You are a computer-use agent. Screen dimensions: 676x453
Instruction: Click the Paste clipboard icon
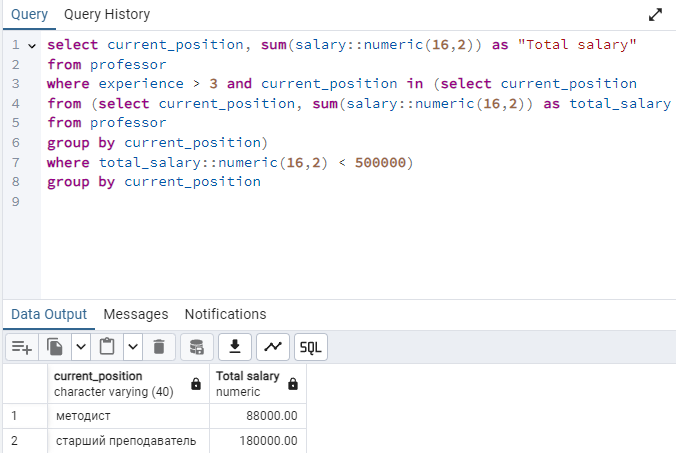click(107, 347)
